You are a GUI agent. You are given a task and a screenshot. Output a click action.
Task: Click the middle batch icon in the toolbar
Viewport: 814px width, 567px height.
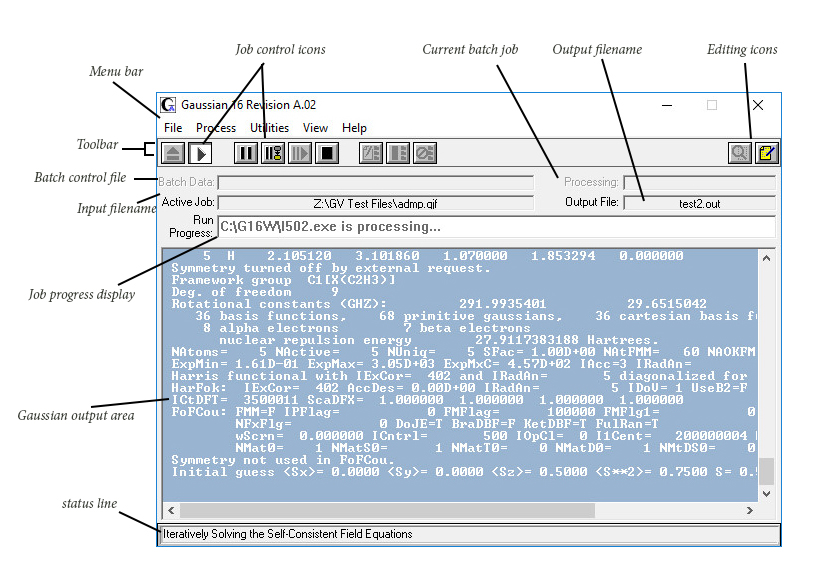click(x=398, y=153)
